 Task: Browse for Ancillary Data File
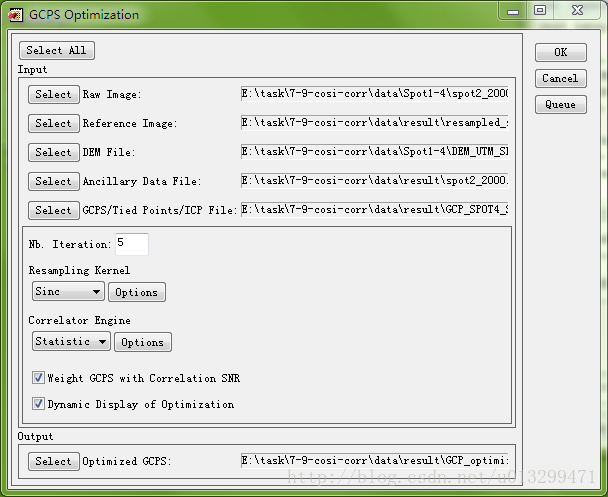(x=54, y=181)
